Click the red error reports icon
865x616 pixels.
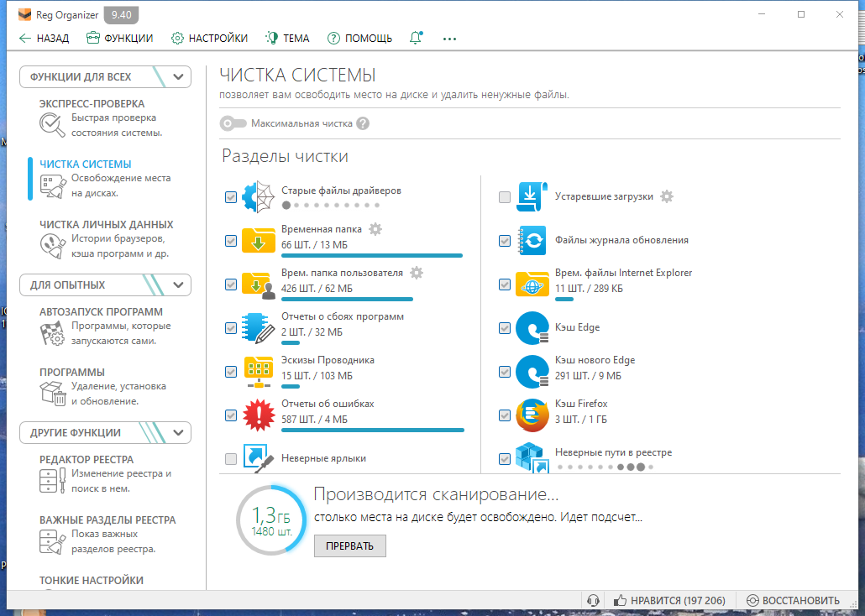(258, 415)
